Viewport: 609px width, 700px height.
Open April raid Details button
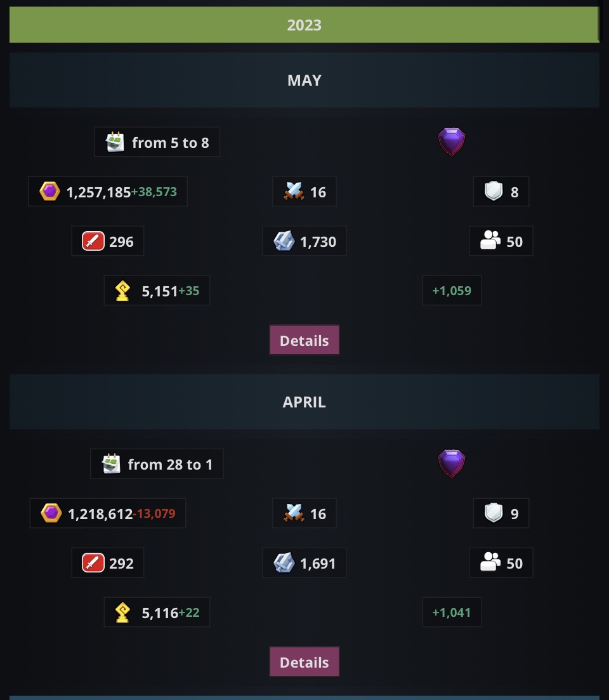click(304, 662)
